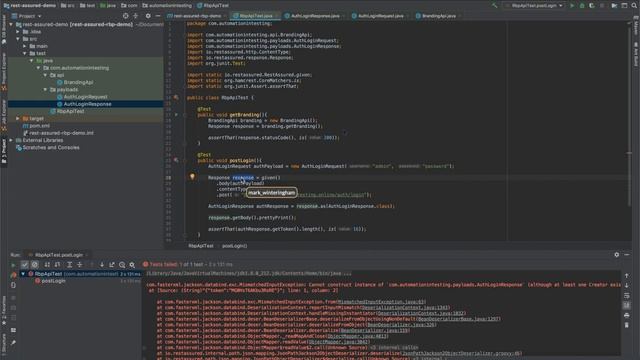The image size is (640, 360).
Task: Click Locate file target icon in Project panel
Action: point(126,16)
